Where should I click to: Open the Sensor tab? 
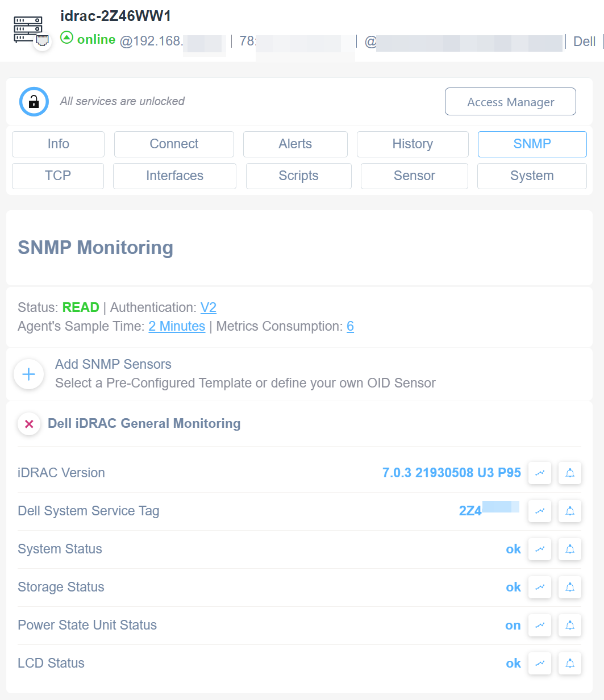(414, 176)
